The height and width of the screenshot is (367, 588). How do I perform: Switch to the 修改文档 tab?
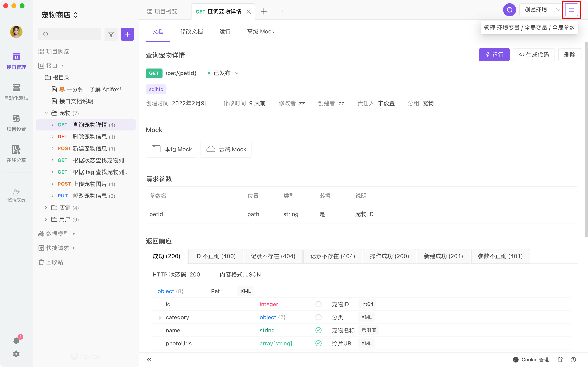pos(191,32)
